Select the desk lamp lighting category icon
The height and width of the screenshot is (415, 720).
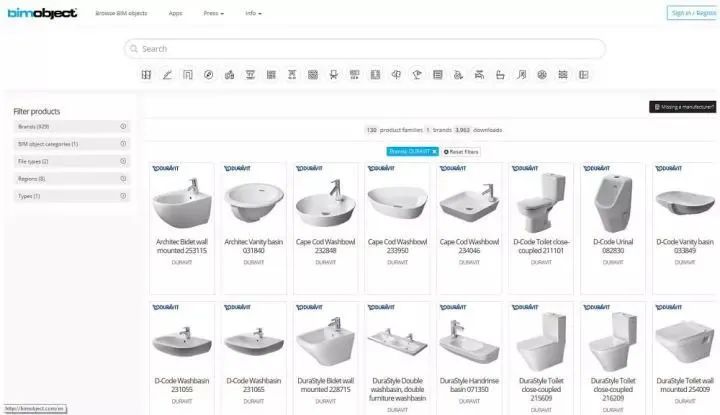pyautogui.click(x=417, y=75)
